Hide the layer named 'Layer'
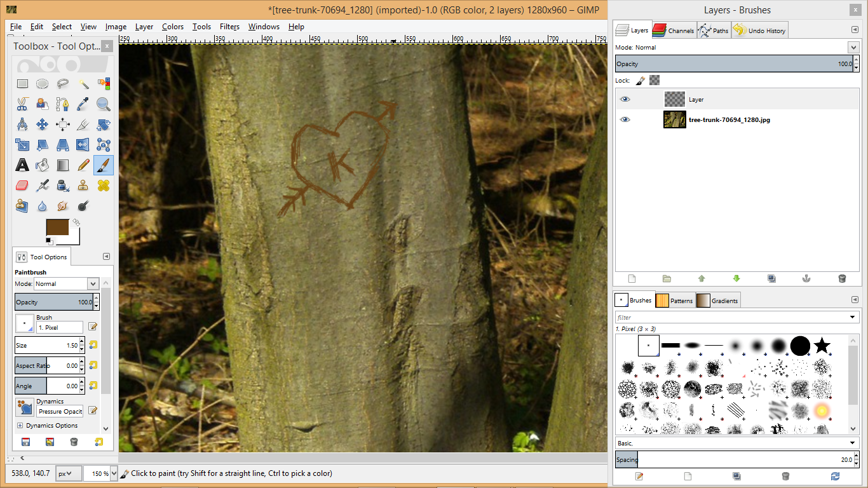This screenshot has height=488, width=868. click(x=625, y=100)
